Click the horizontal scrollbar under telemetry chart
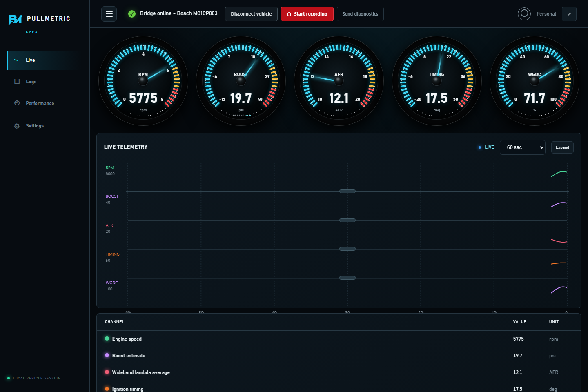Viewport: 588px width, 392px height. pos(339,305)
